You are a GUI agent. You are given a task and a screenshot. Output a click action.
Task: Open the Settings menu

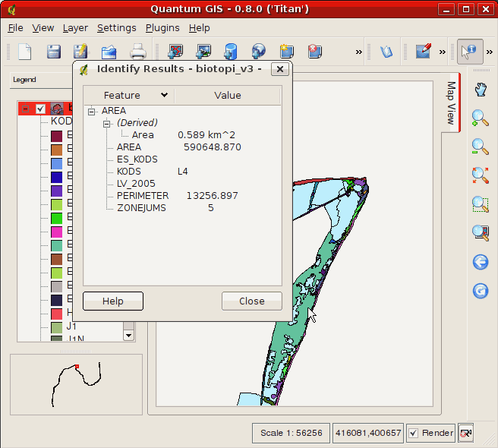click(117, 28)
